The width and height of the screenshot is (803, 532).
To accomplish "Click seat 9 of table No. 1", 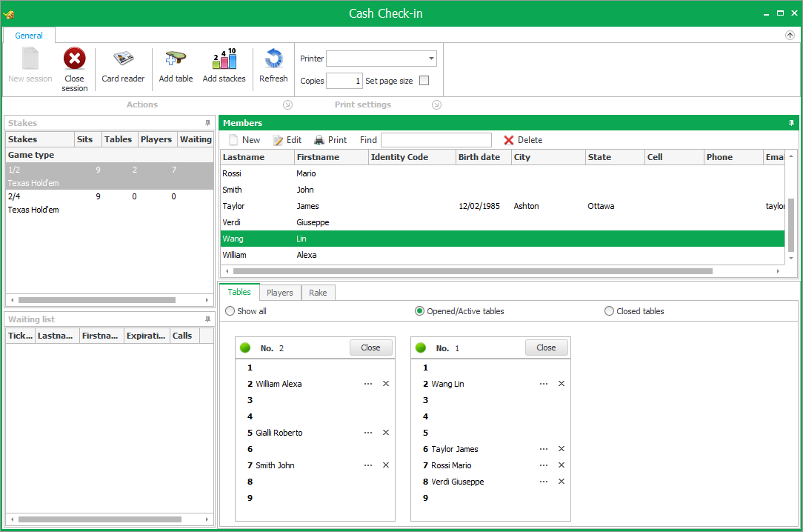I will (490, 498).
